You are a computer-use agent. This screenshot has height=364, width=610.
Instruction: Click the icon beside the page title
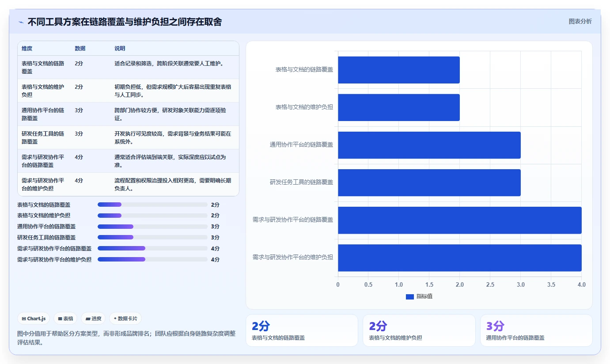21,22
